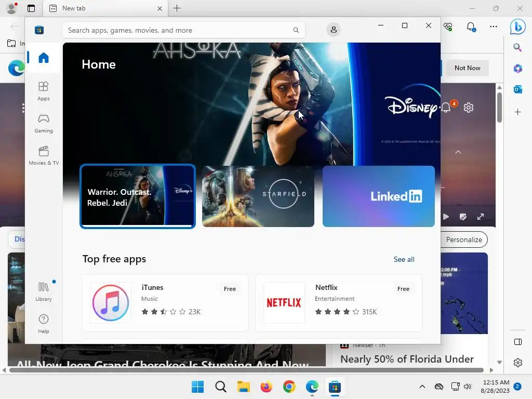Click the Edge sidebar search icon

517,47
